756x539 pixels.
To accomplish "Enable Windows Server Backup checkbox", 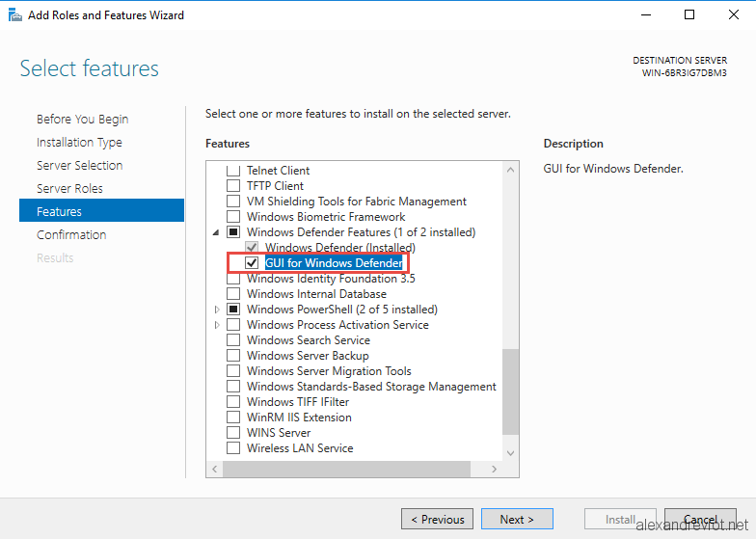I will tap(233, 355).
